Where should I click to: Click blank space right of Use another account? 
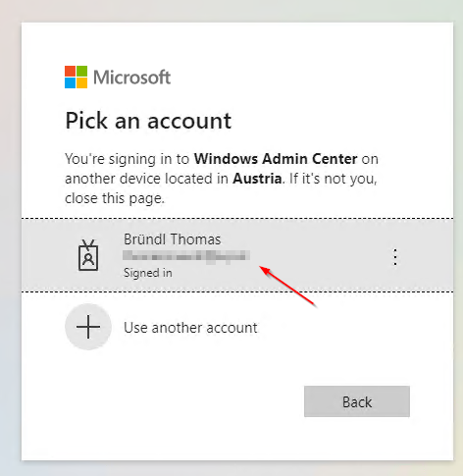pos(353,327)
